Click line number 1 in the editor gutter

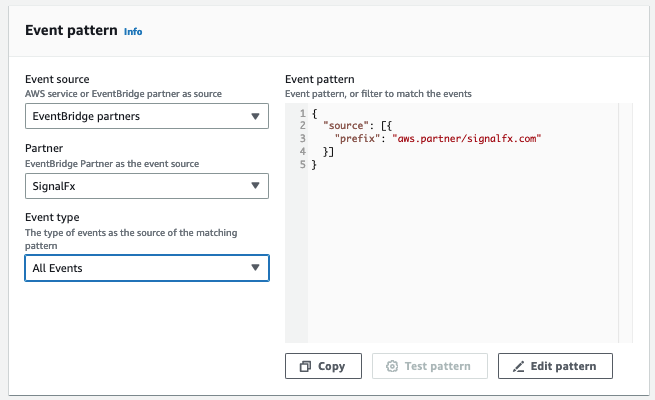pos(302,114)
